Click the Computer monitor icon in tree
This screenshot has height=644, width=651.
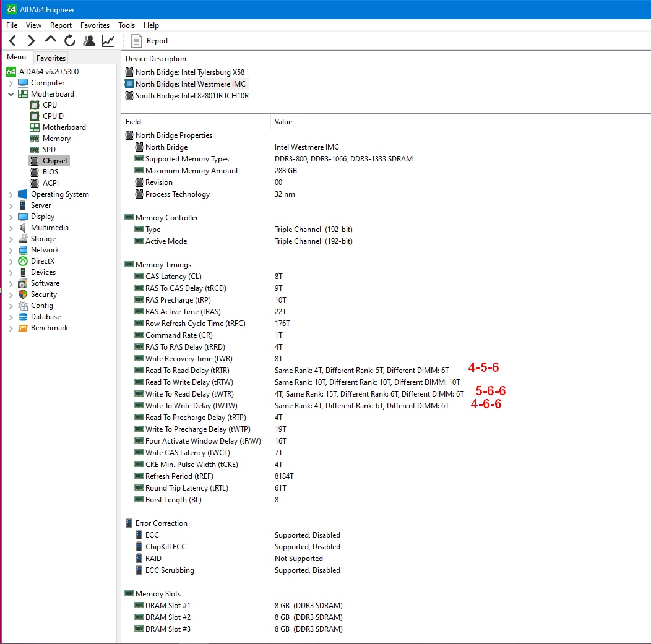[x=23, y=82]
